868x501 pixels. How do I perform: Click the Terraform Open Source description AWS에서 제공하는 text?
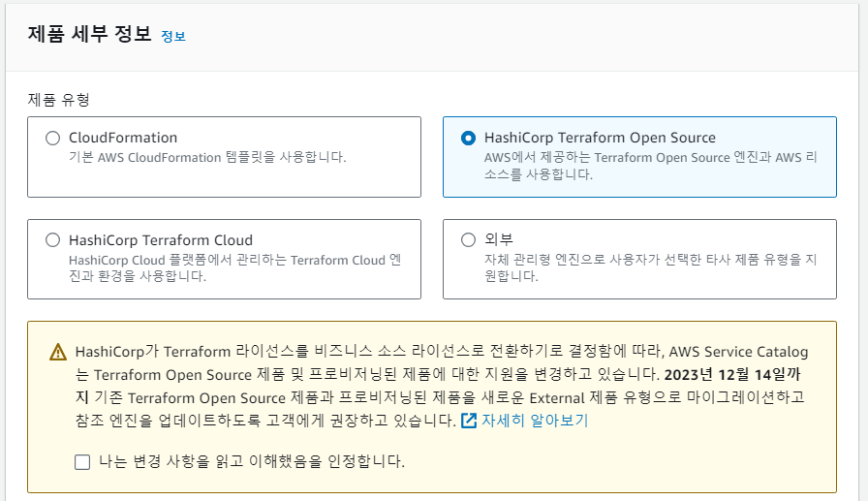coord(650,166)
